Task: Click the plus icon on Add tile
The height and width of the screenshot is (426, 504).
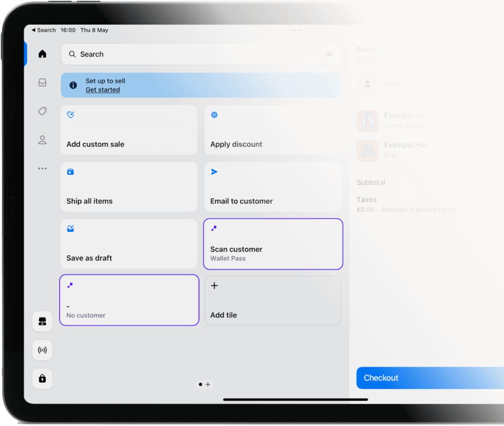Action: (x=214, y=286)
